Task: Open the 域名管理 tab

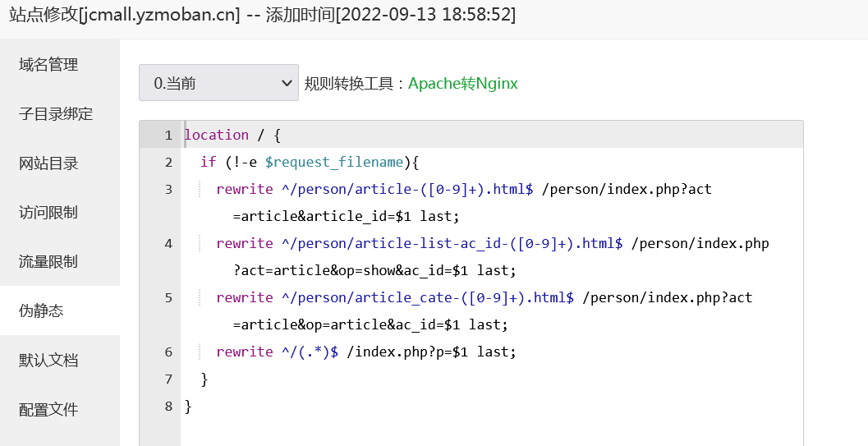Action: (x=48, y=65)
